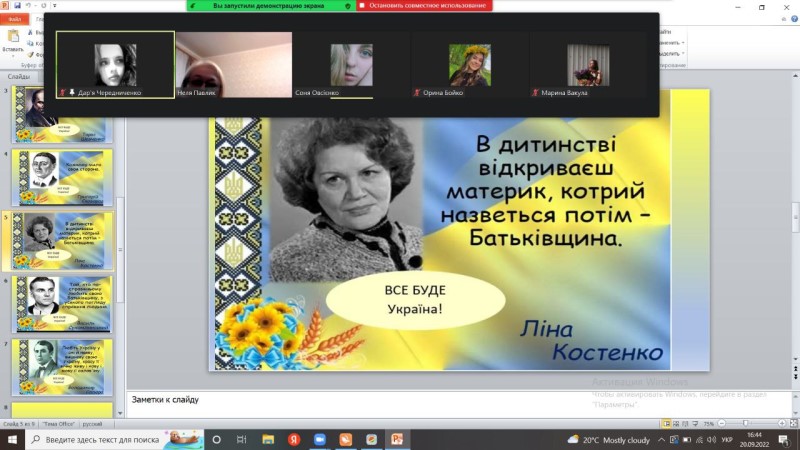Click the Redo icon in quick access toolbar
This screenshot has width=800, height=450.
click(x=44, y=5)
